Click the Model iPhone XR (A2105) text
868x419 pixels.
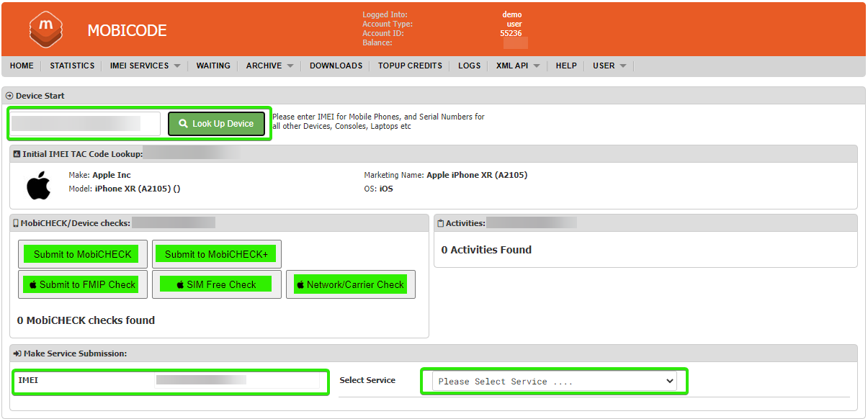tap(124, 189)
